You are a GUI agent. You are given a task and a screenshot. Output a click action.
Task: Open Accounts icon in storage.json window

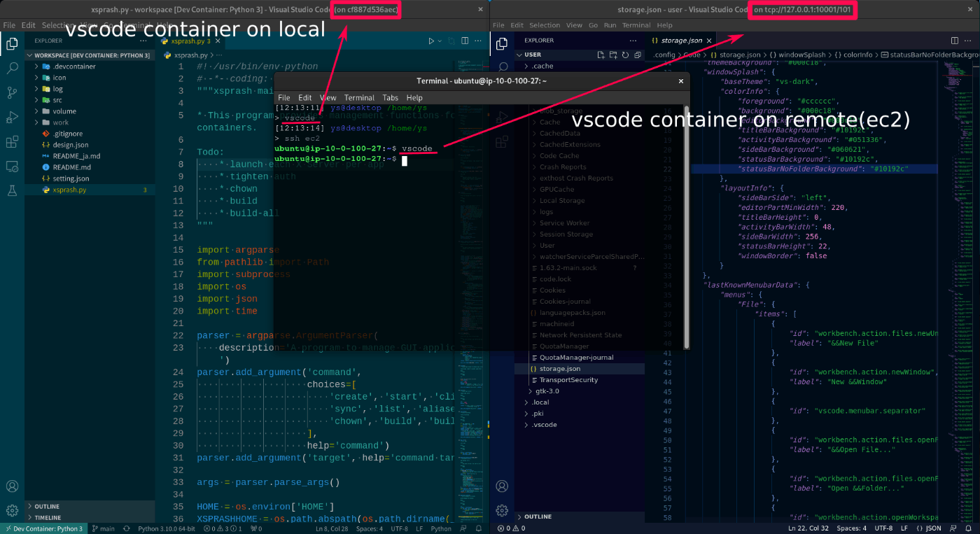pyautogui.click(x=502, y=486)
